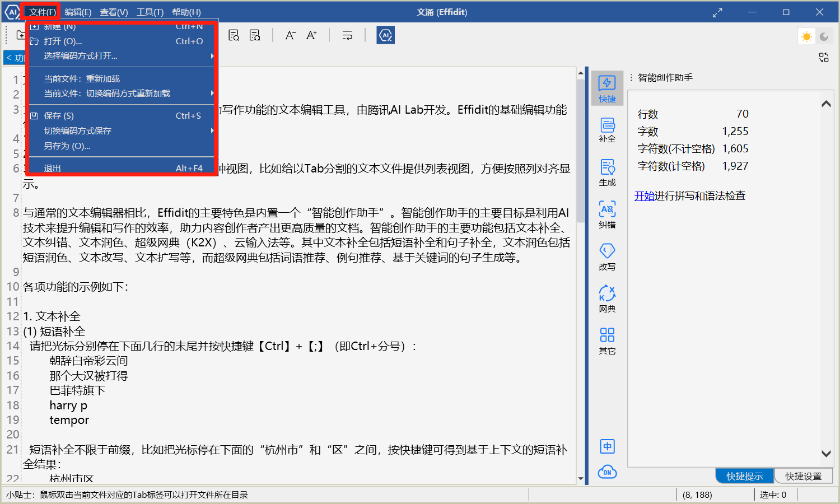Click the editor scrollbar up arrow

pyautogui.click(x=581, y=72)
